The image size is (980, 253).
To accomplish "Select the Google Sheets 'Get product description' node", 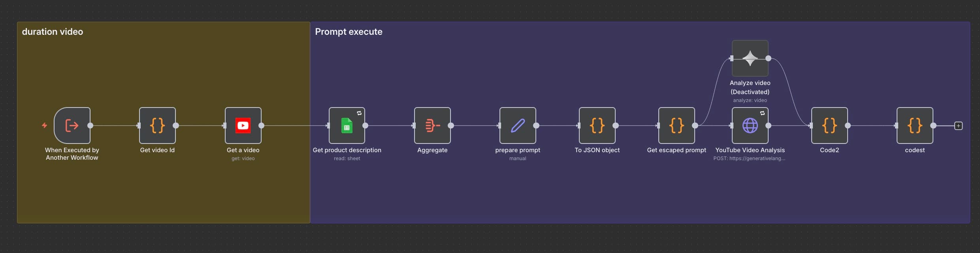I will (x=347, y=126).
